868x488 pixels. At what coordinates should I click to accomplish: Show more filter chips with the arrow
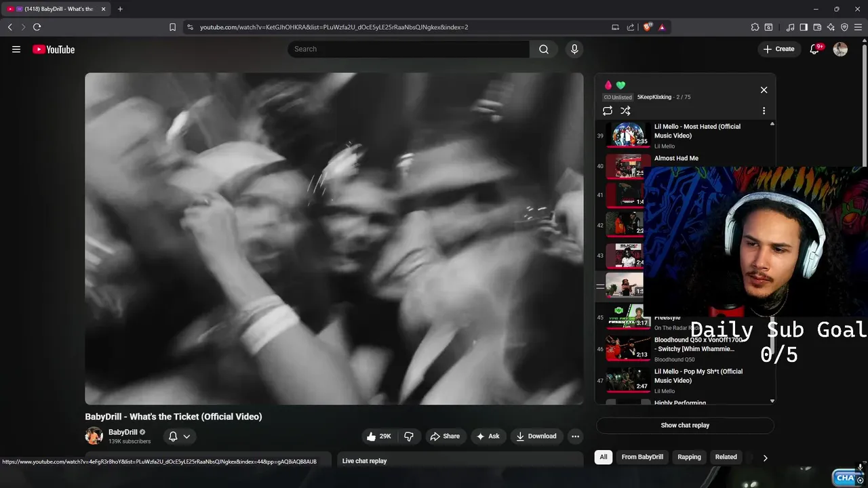tap(765, 457)
